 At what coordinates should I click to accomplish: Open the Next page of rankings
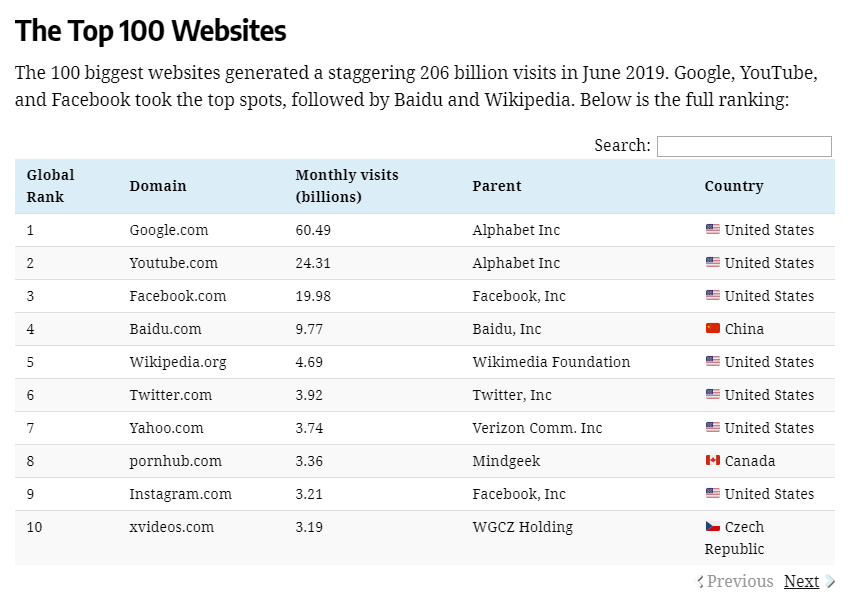pyautogui.click(x=801, y=581)
